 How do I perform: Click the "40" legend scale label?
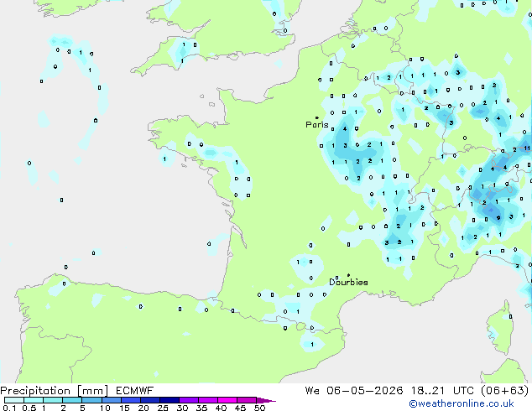[221, 408]
